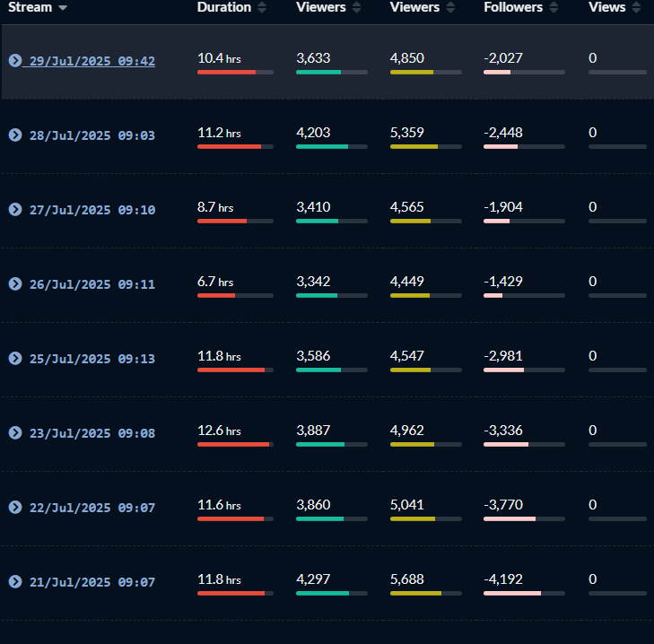Click the 4,449 viewers value
The width and height of the screenshot is (654, 644).
(407, 282)
